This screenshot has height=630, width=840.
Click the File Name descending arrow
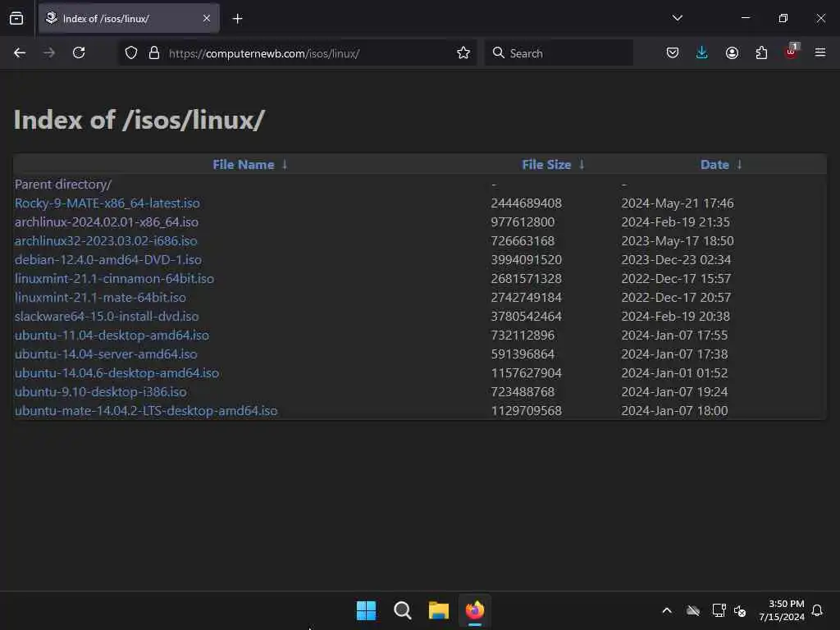pos(285,164)
